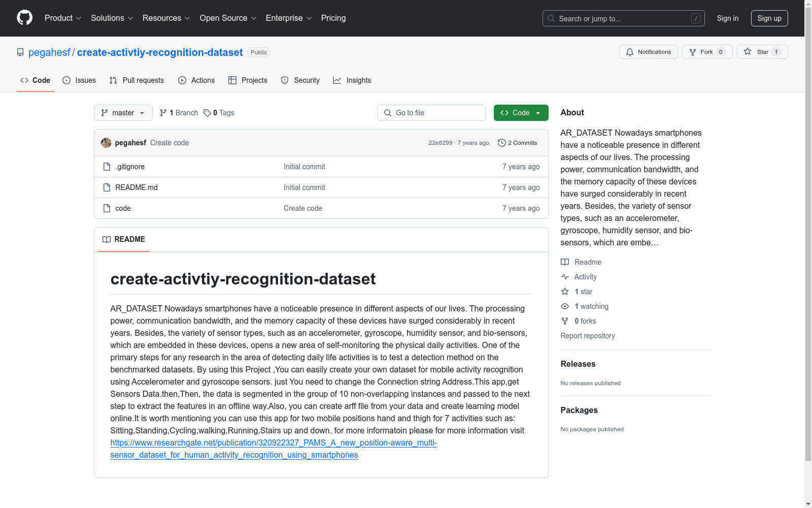This screenshot has width=812, height=508.
Task: Click the star icon beside 1 star
Action: tap(565, 292)
